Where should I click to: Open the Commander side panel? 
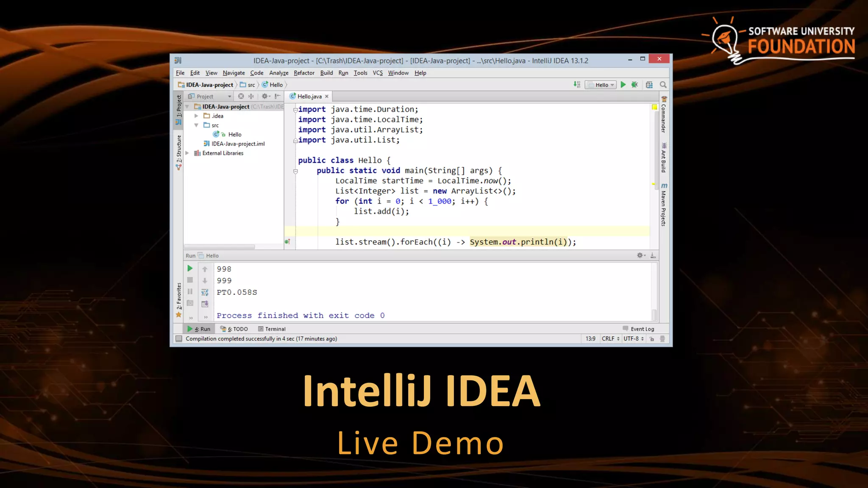point(664,115)
